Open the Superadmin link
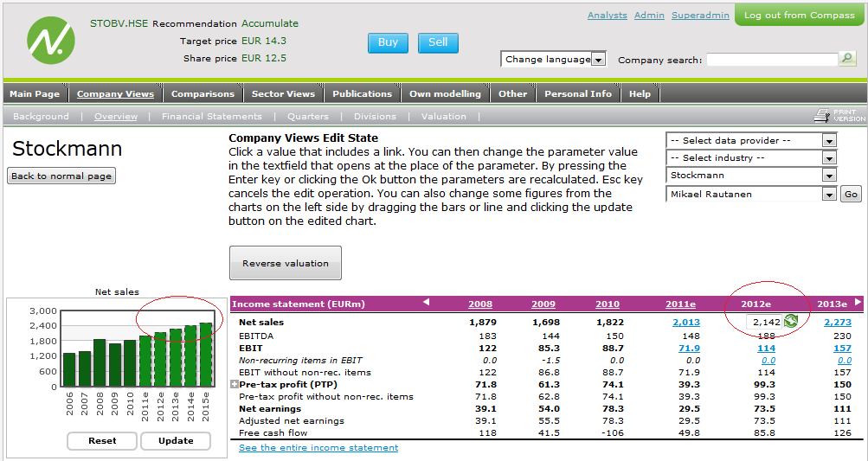 coord(700,15)
